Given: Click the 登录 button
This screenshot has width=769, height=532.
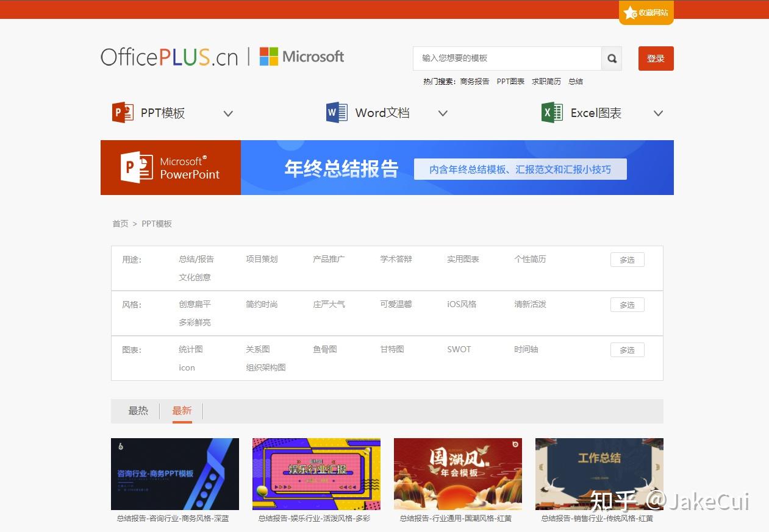Looking at the screenshot, I should [x=656, y=59].
